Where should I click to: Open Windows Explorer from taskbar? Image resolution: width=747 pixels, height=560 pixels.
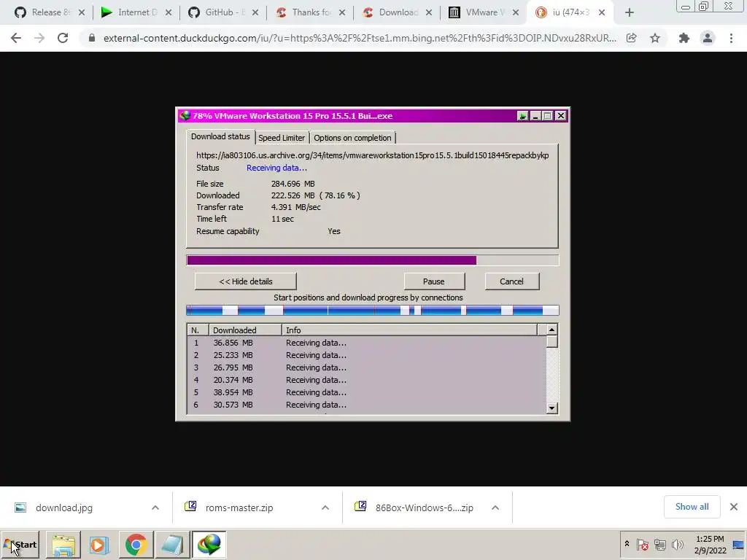(63, 545)
